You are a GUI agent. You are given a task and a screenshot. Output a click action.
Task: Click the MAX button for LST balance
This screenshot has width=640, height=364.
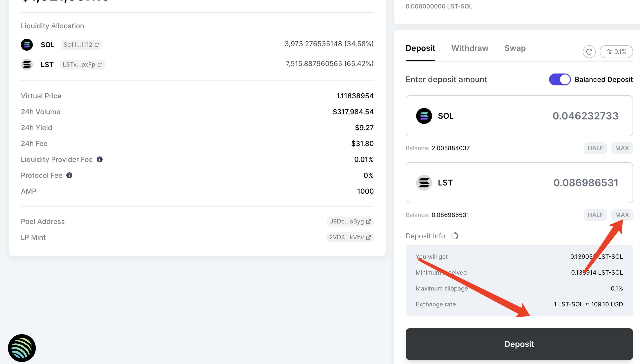coord(621,215)
